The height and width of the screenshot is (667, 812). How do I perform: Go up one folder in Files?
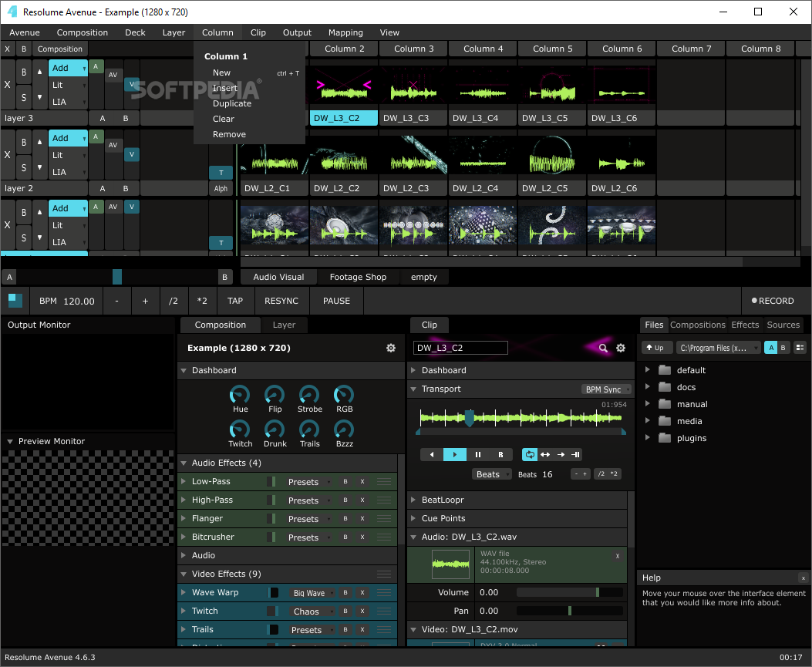coord(656,348)
